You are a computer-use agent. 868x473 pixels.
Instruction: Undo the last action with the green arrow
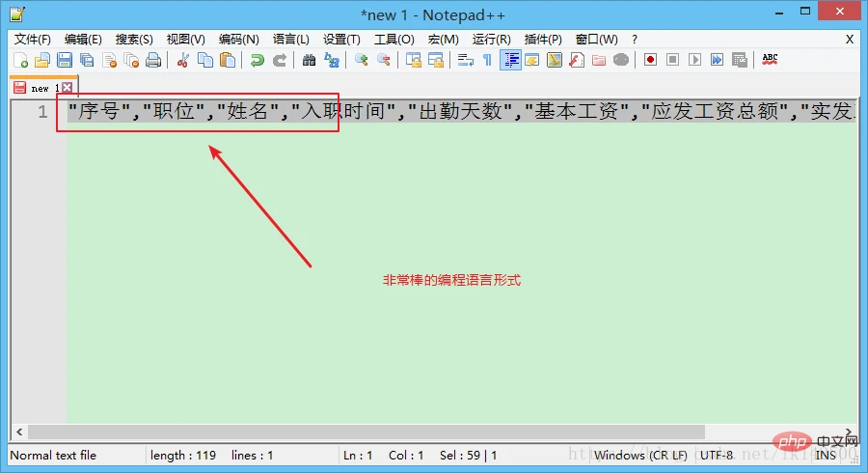pos(257,60)
